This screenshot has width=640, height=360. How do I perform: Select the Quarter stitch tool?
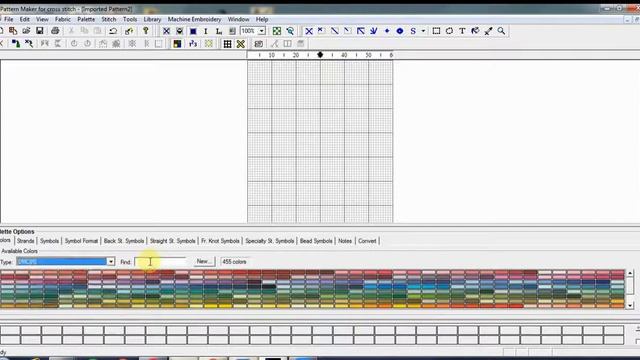(x=347, y=31)
